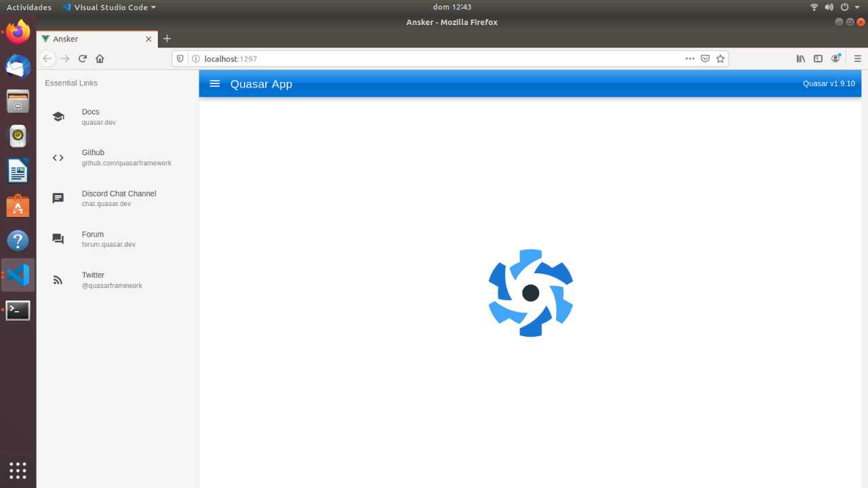The height and width of the screenshot is (488, 868).
Task: Open a new browser tab
Action: [167, 39]
